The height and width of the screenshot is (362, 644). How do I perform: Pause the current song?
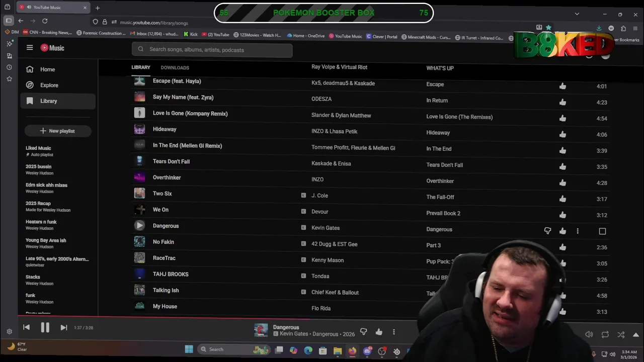click(x=45, y=327)
